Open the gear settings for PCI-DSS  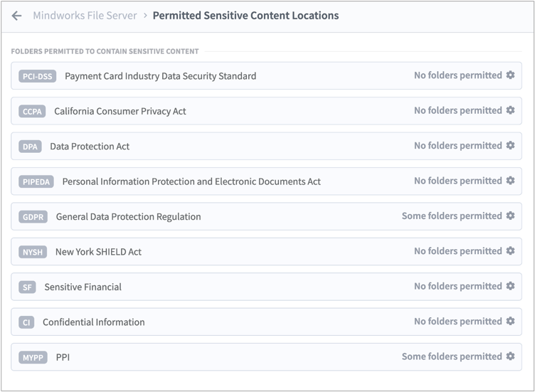pos(510,75)
